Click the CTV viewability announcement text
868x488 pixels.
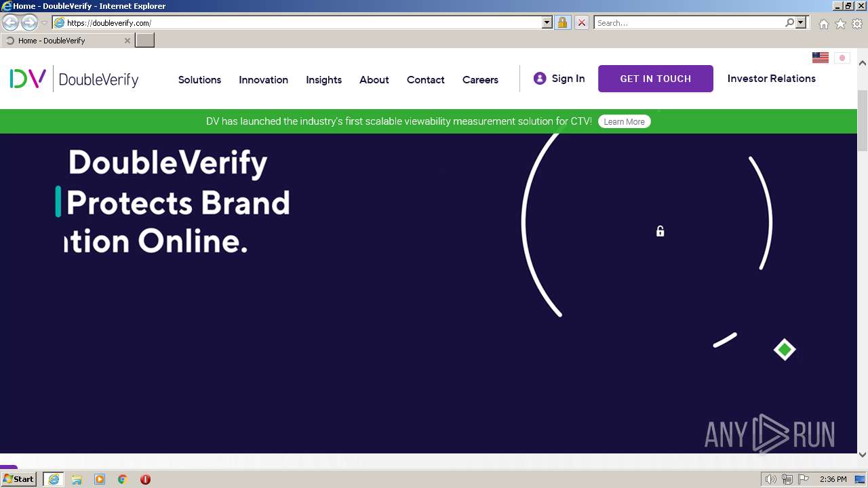[399, 122]
